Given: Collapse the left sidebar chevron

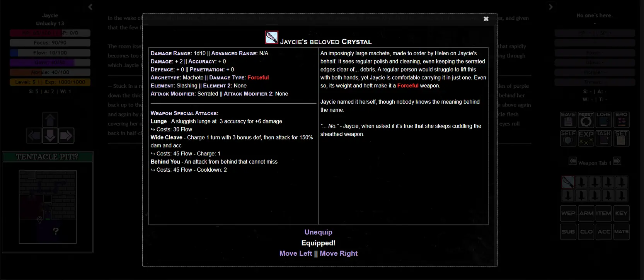Looking at the screenshot, I should 90,7.
